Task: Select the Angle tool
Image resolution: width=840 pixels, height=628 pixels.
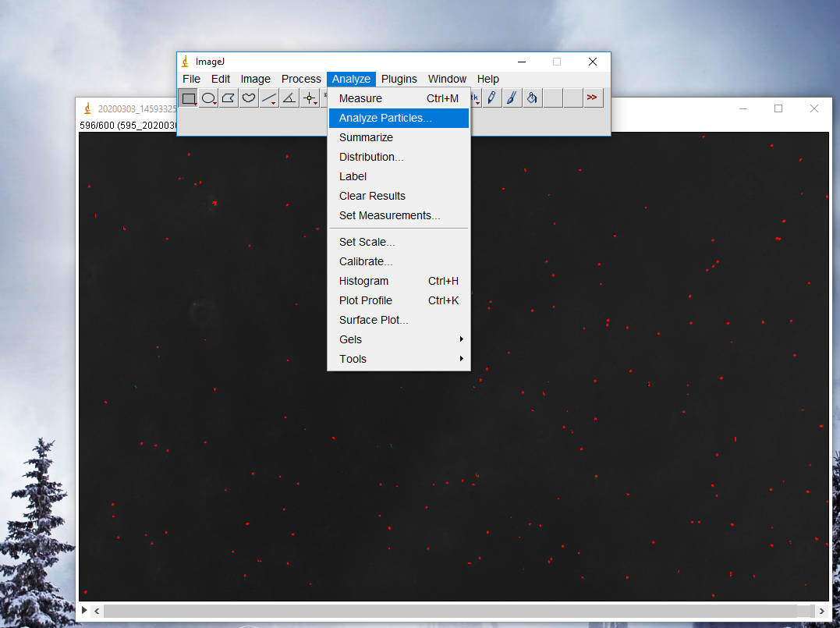Action: tap(289, 98)
